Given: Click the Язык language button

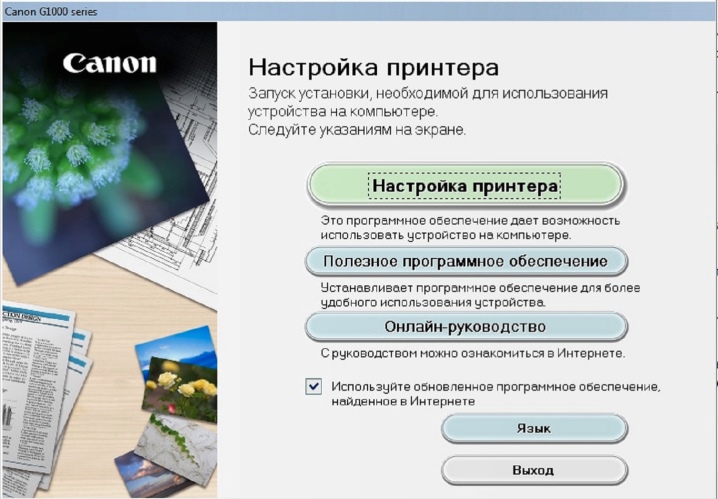Looking at the screenshot, I should [x=534, y=428].
